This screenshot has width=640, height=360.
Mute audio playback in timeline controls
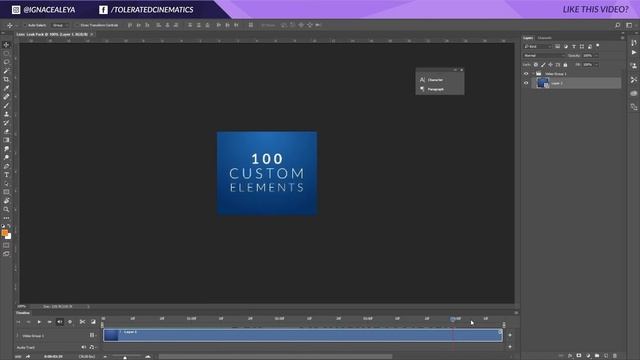(x=60, y=322)
